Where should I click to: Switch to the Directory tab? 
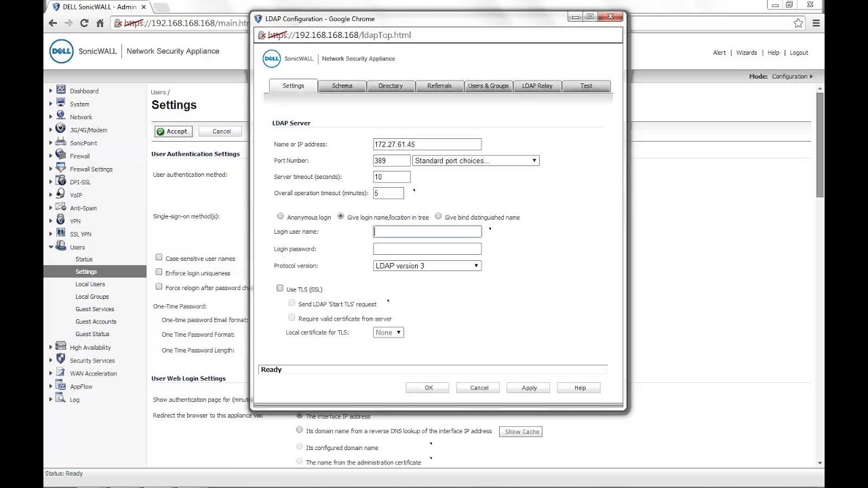tap(391, 86)
